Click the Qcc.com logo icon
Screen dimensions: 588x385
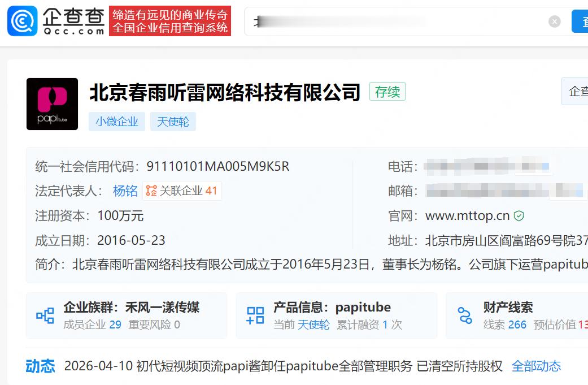click(x=23, y=21)
